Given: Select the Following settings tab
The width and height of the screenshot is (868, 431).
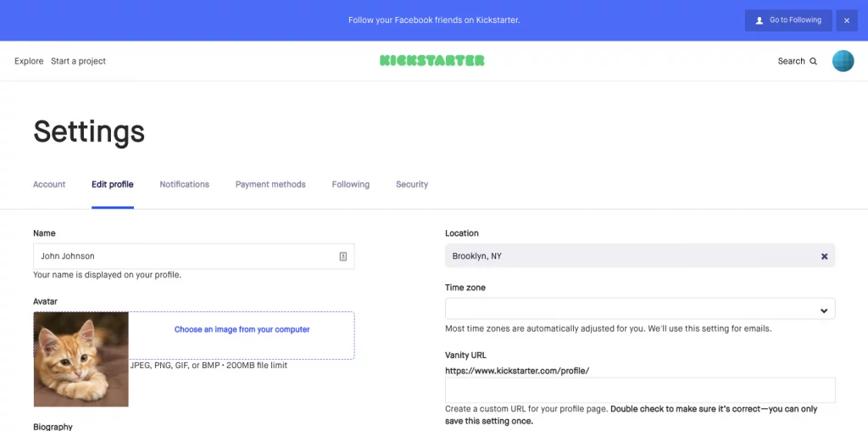Looking at the screenshot, I should (350, 184).
